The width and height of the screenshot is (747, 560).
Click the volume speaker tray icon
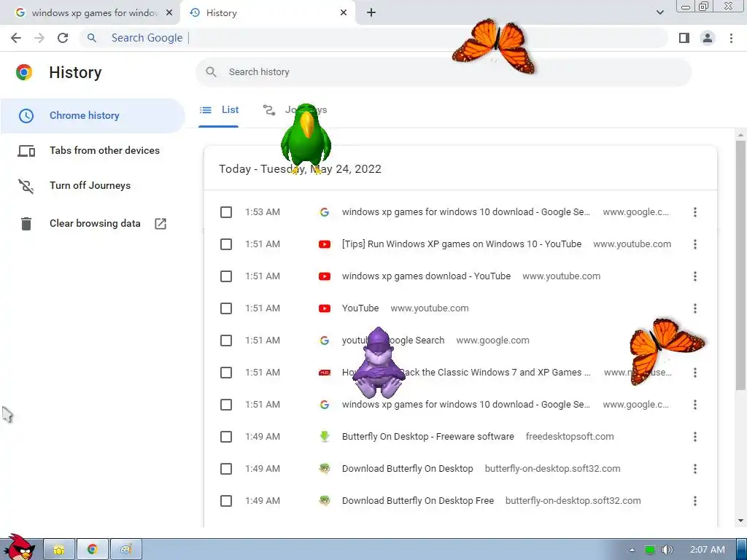click(667, 550)
